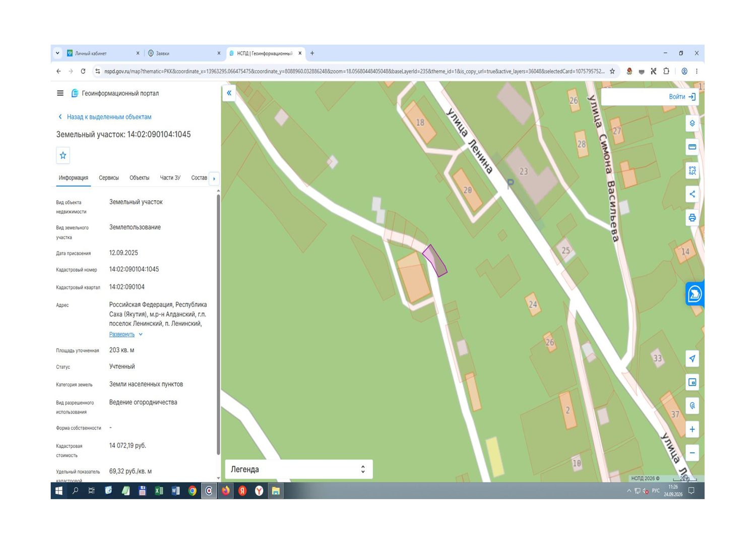Open the hamburger menu of the portal
756x535 pixels.
pyautogui.click(x=60, y=93)
